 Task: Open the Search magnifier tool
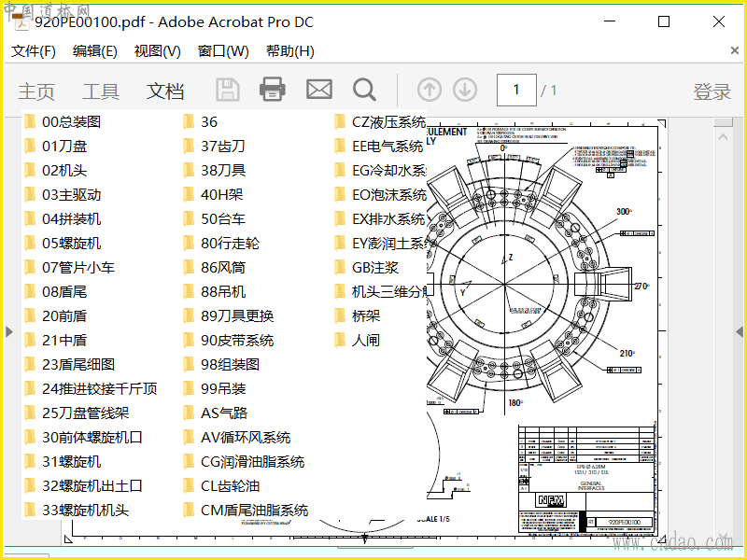(364, 90)
